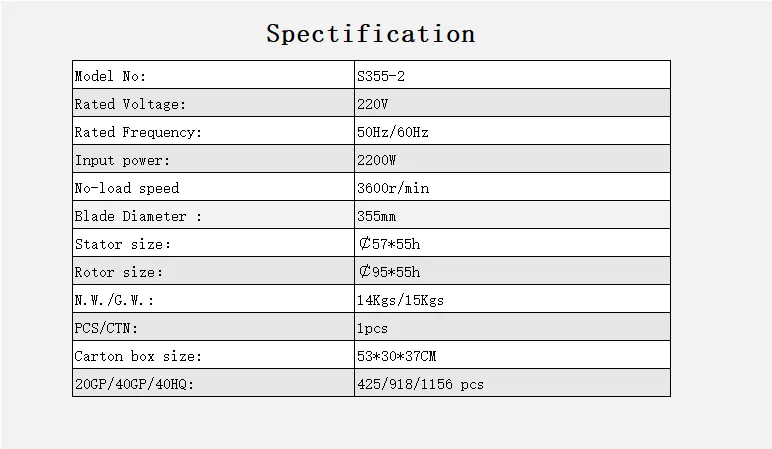Click the Stator size: label
This screenshot has height=449, width=772.
122,244
